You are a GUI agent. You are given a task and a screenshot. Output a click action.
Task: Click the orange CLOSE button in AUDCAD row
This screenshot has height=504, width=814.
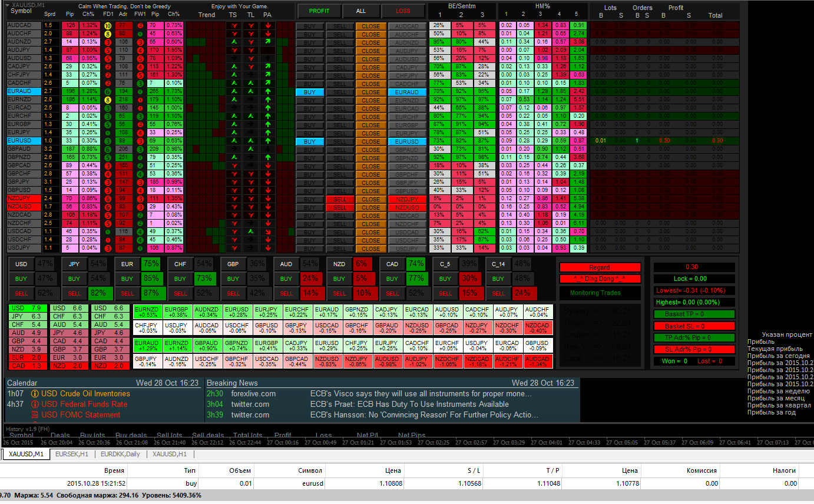pos(370,26)
